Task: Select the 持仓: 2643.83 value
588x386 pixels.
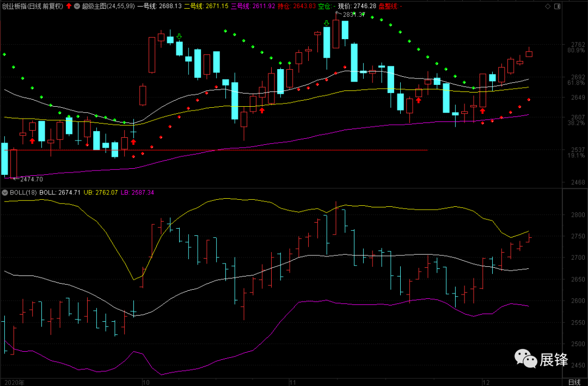Action: (x=297, y=6)
